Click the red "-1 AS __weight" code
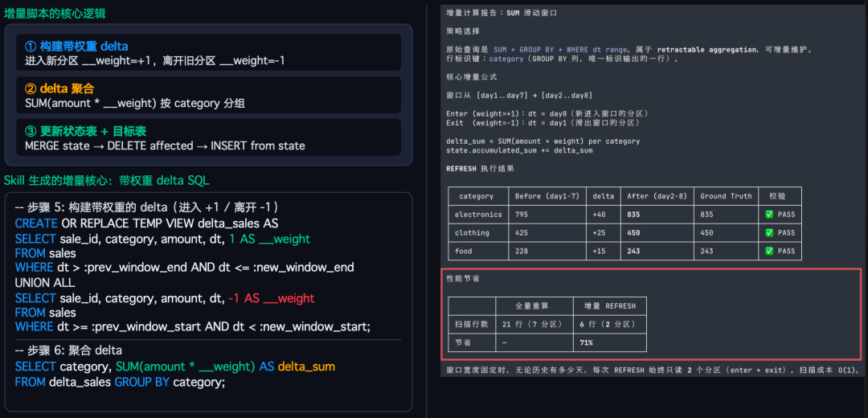Screen dimensions: 868x418 tap(272, 298)
